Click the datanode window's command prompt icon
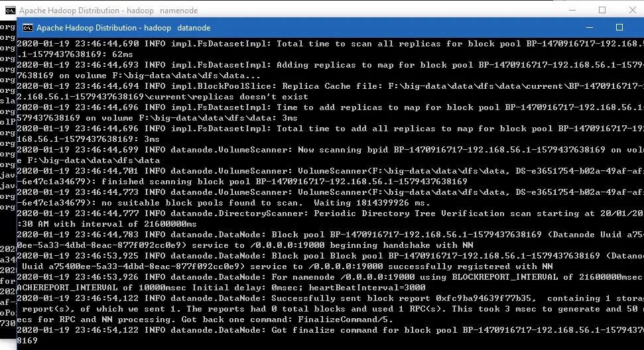This screenshot has height=350, width=644. [x=28, y=28]
